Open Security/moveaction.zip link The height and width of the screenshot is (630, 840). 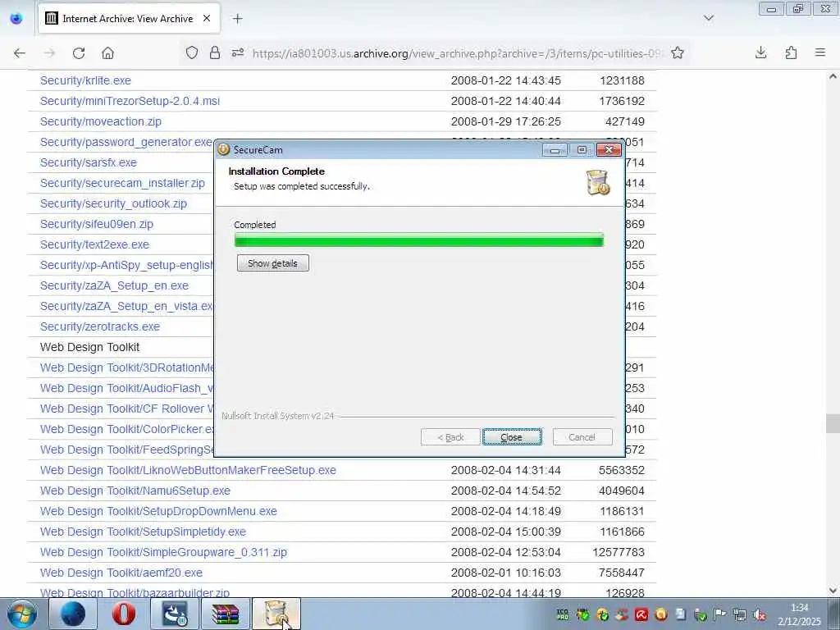point(101,121)
